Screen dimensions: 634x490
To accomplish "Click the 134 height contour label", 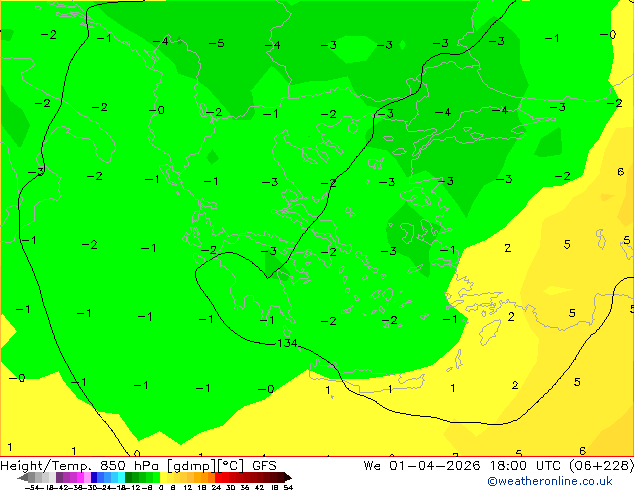I will click(287, 343).
